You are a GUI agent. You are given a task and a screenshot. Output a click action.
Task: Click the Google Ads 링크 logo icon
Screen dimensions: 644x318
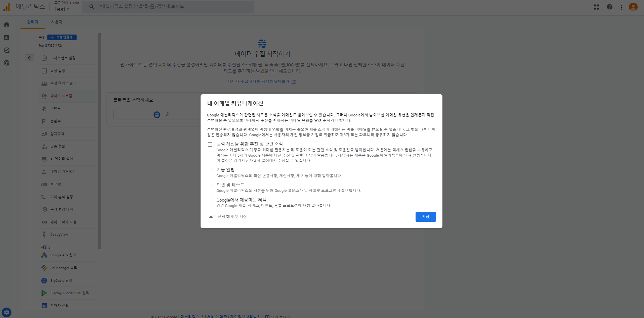[44, 255]
